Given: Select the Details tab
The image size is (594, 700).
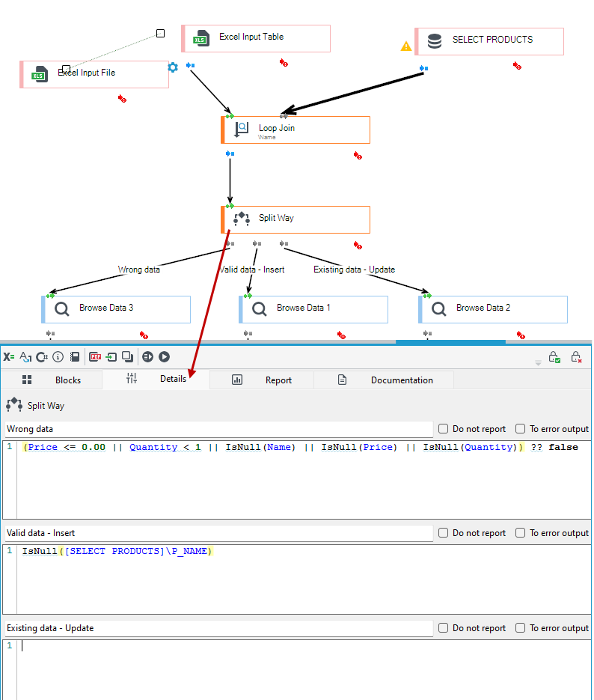Looking at the screenshot, I should 156,379.
